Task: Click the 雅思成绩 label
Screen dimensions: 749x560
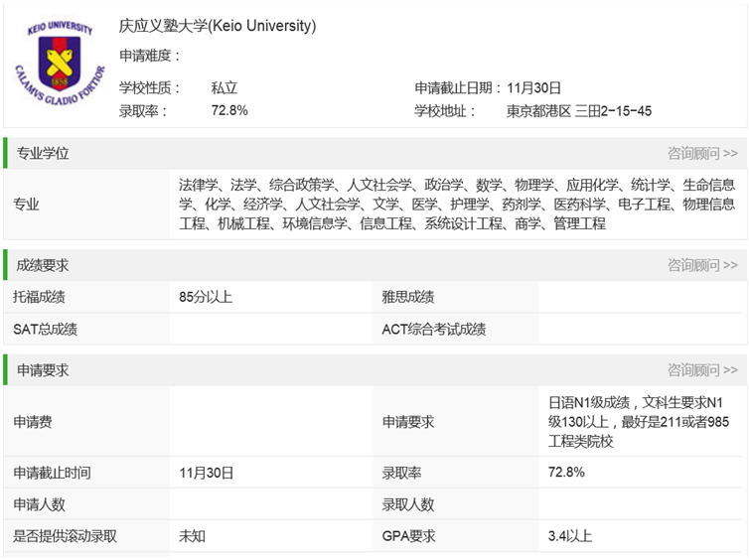Action: 408,297
